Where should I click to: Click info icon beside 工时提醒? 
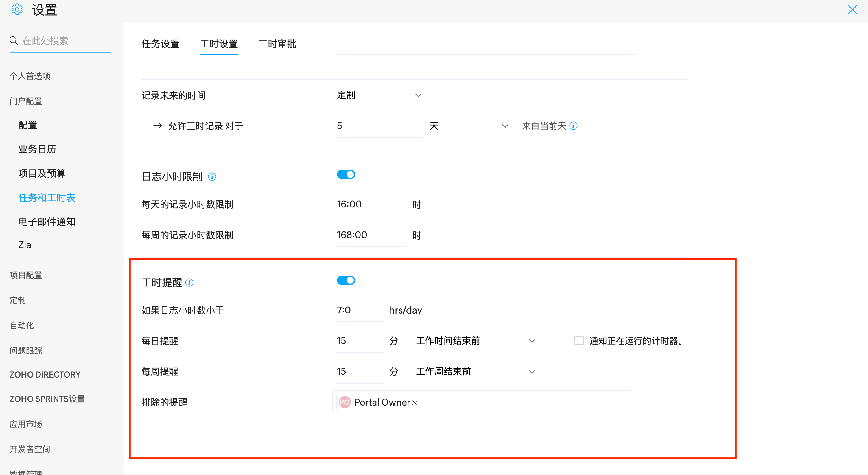click(x=189, y=283)
